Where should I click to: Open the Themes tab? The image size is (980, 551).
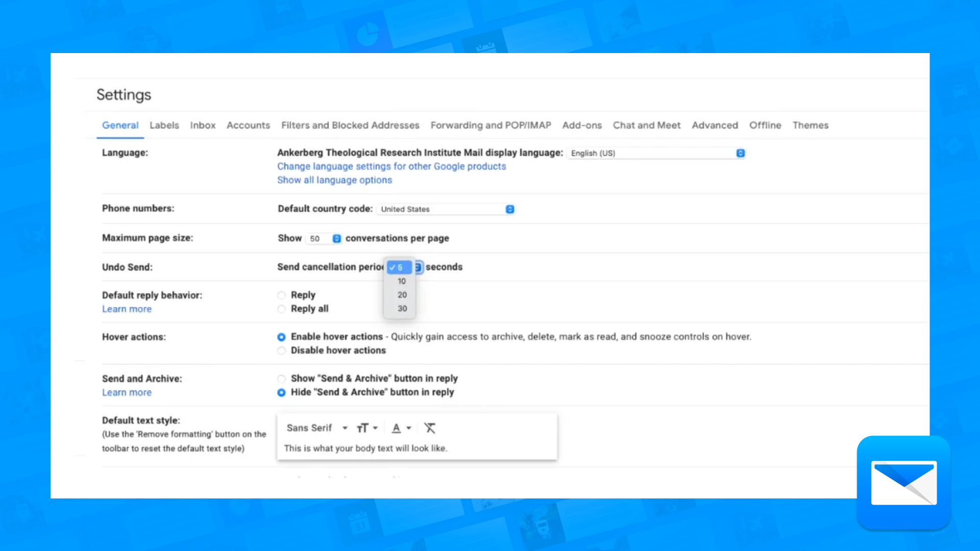click(811, 126)
